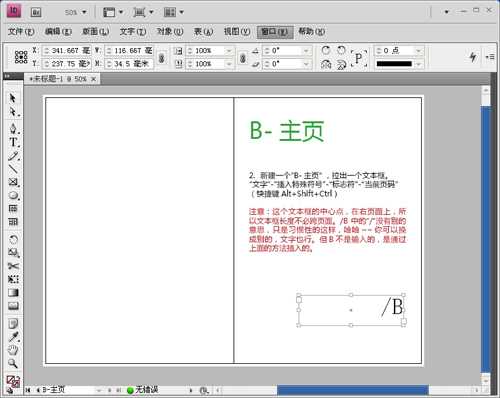Select the Pen tool

pos(13,128)
